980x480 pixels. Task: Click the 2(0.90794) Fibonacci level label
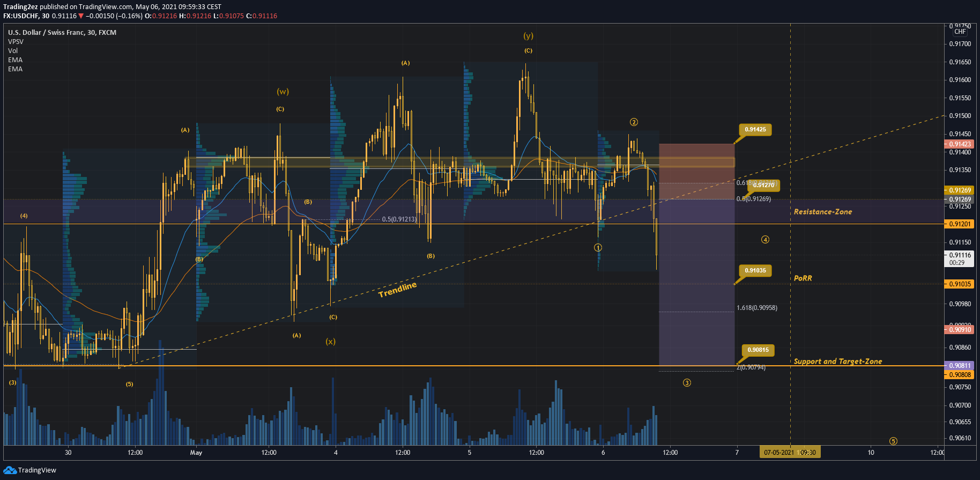(x=751, y=368)
